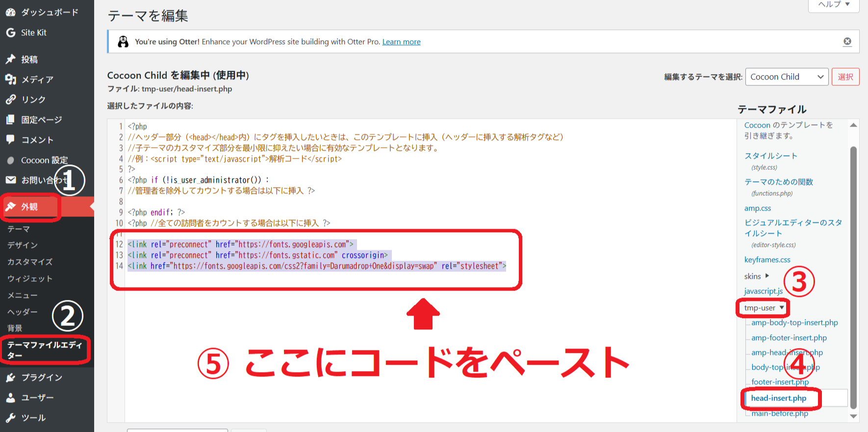Click code line 1 '<?php'

(x=137, y=127)
